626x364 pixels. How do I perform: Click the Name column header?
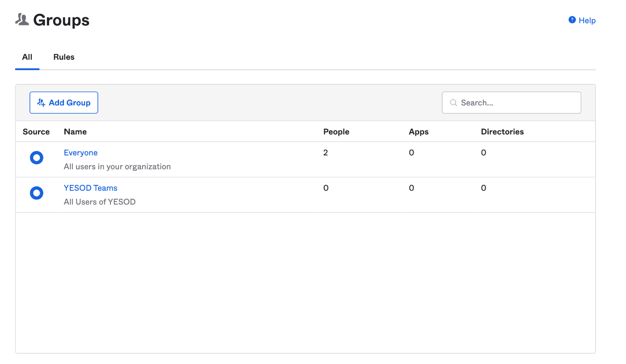[75, 132]
